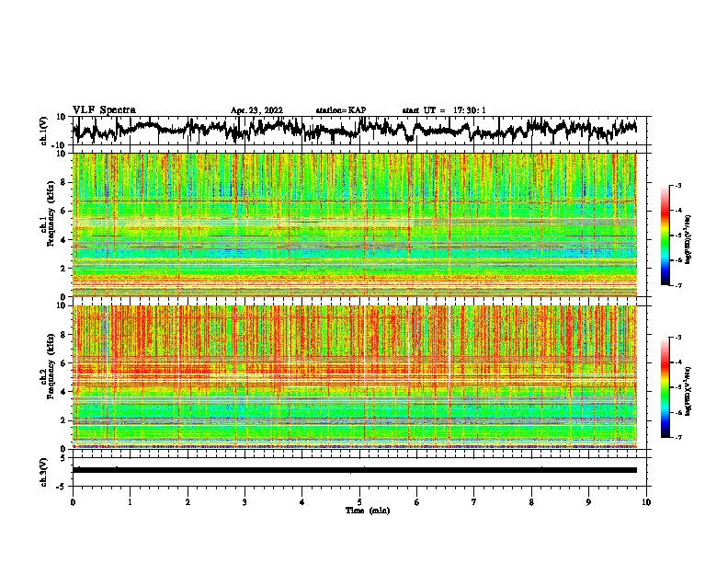Click the "-7" label on ch.2 colorbar
Image resolution: width=728 pixels, height=563 pixels.
coord(677,437)
